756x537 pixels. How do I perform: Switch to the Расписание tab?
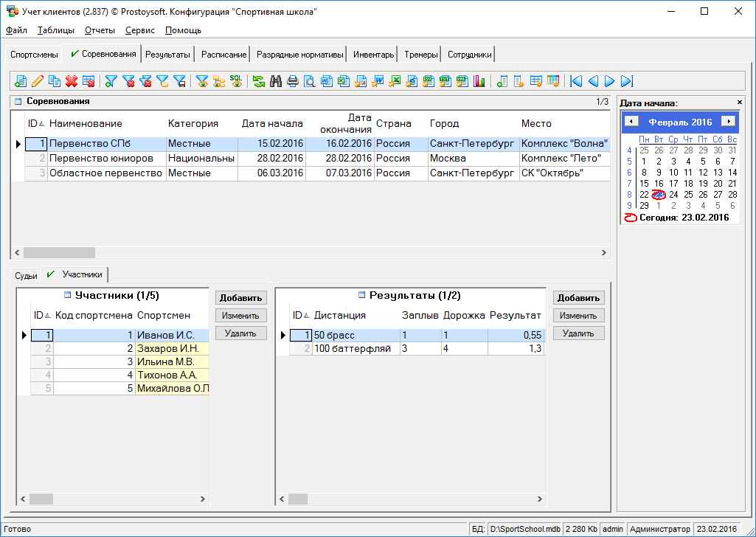coord(223,55)
